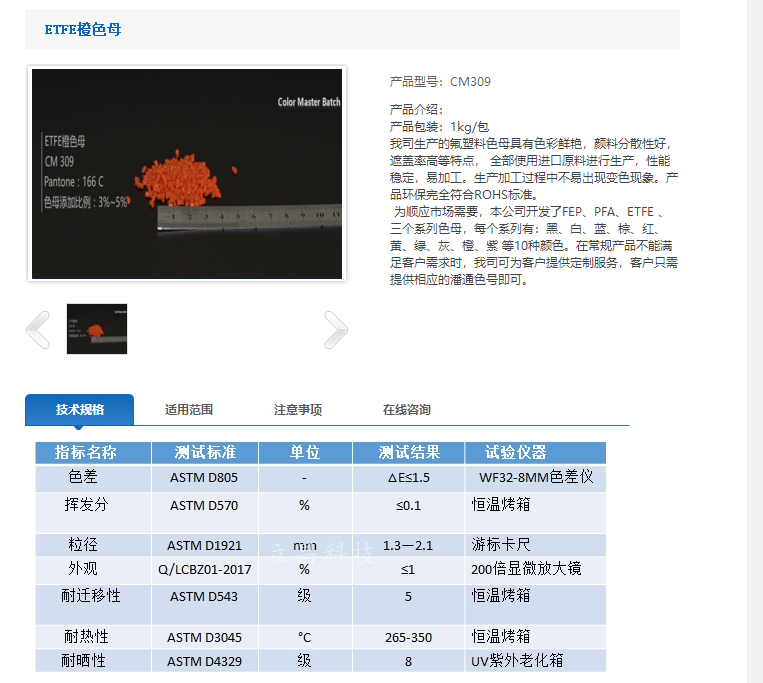Image resolution: width=763 pixels, height=683 pixels.
Task: Click the 耐热性 row label
Action: (x=87, y=637)
